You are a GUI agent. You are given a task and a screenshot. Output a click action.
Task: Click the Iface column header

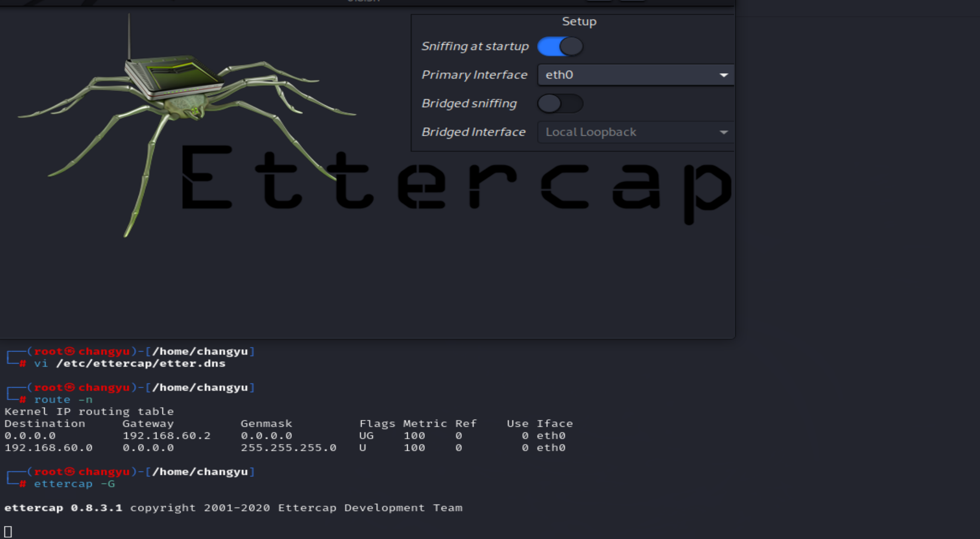[555, 424]
